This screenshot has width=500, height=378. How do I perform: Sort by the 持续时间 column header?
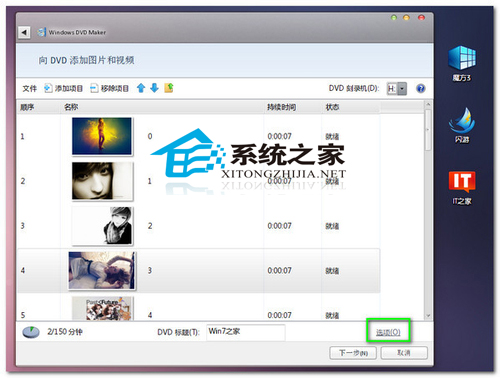[281, 107]
